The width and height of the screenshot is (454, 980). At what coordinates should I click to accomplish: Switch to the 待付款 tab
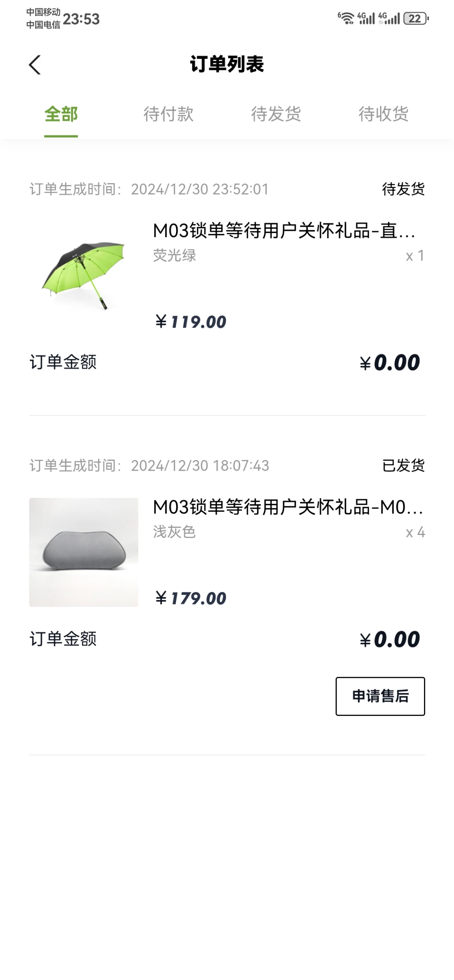coord(168,115)
